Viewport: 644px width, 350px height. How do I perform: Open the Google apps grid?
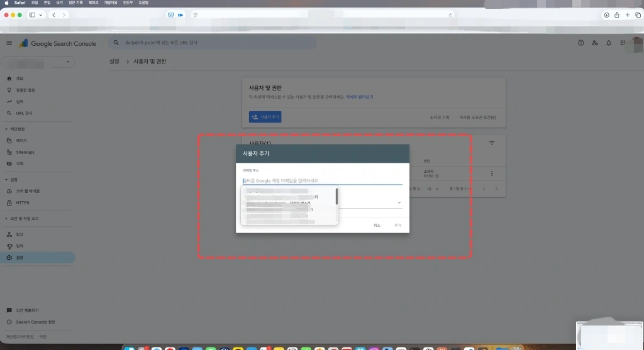pos(623,43)
